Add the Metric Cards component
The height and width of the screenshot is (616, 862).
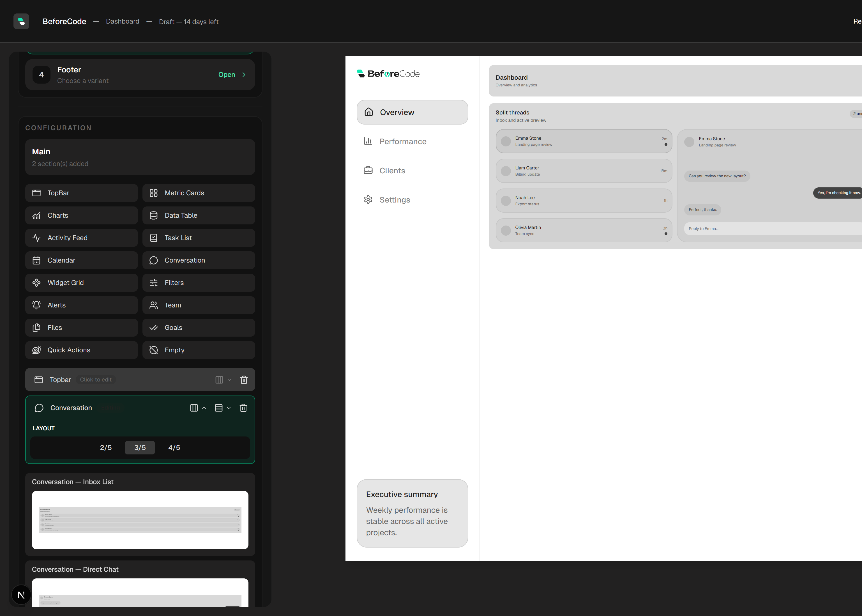coord(199,193)
